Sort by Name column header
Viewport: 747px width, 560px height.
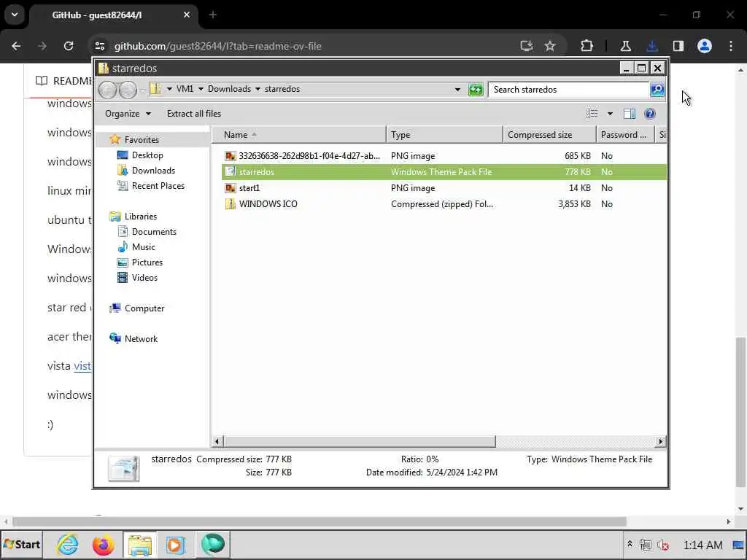coord(299,135)
